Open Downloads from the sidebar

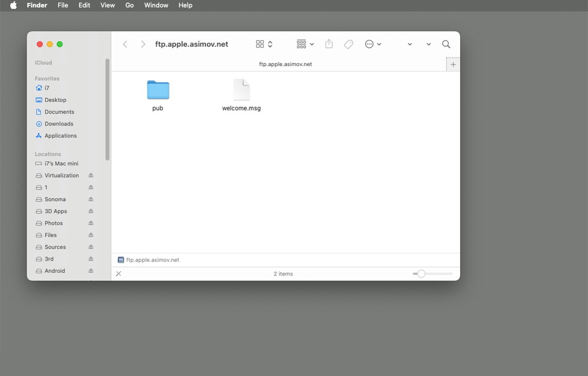[58, 123]
